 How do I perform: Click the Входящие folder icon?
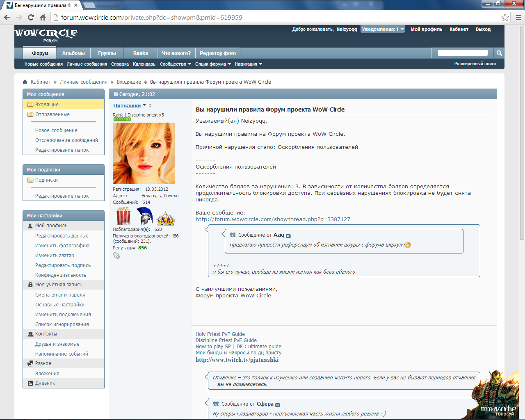(30, 105)
